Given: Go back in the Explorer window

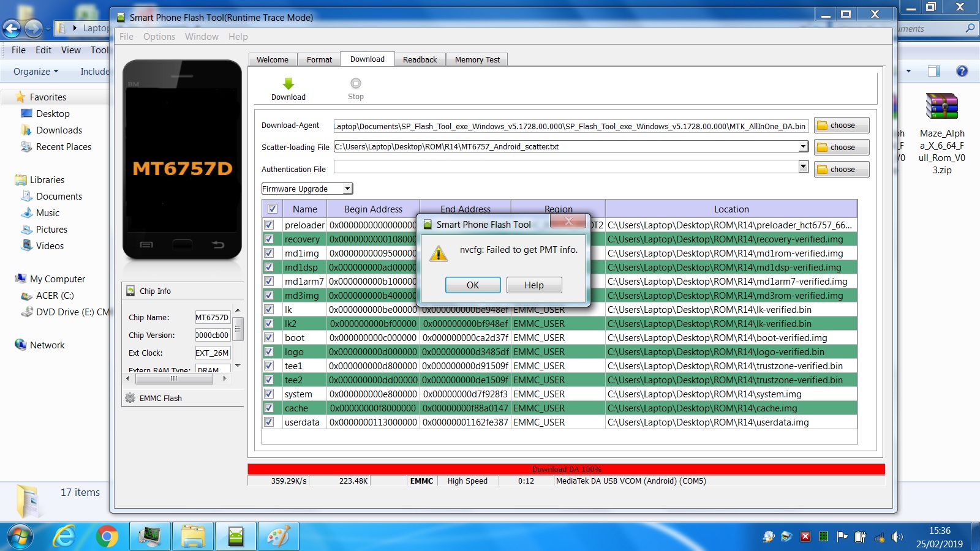Looking at the screenshot, I should click(x=12, y=28).
